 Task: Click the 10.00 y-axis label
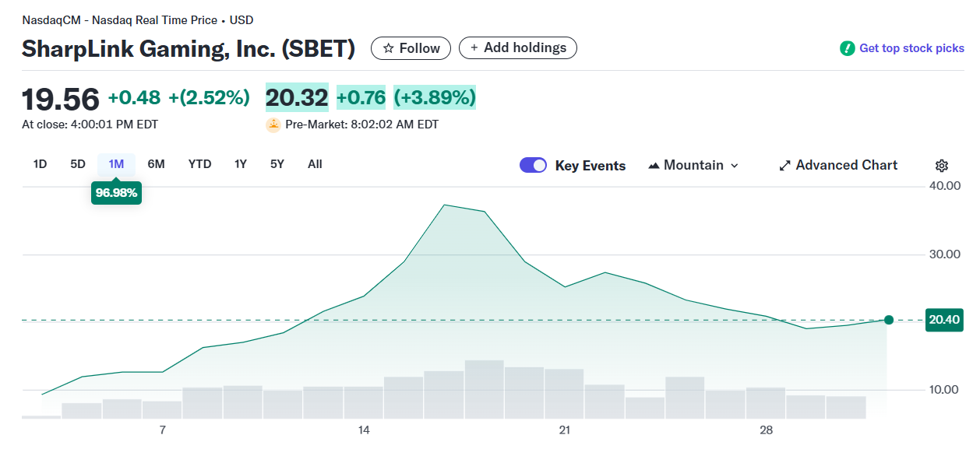[943, 390]
